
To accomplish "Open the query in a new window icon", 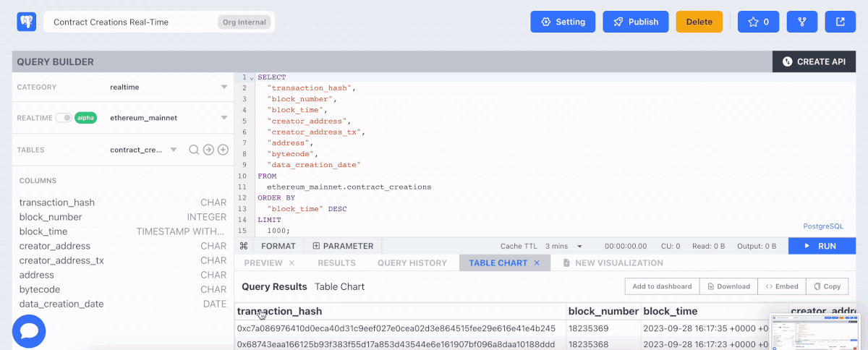I will (x=841, y=22).
